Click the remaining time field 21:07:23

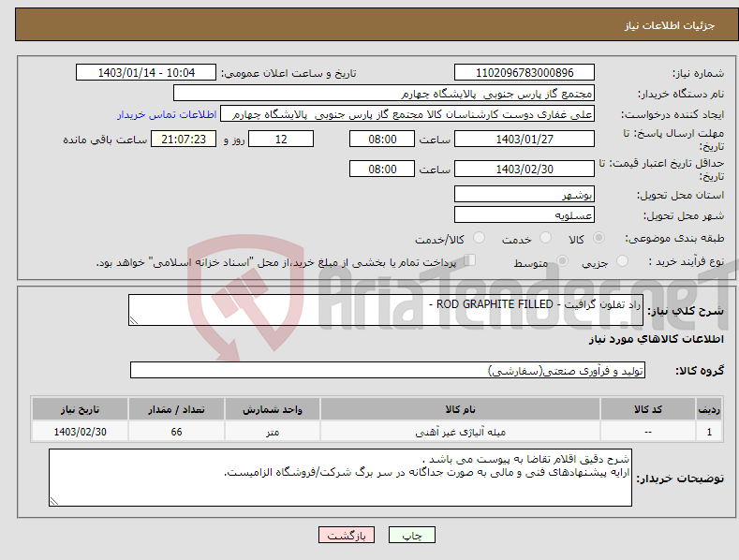click(184, 139)
